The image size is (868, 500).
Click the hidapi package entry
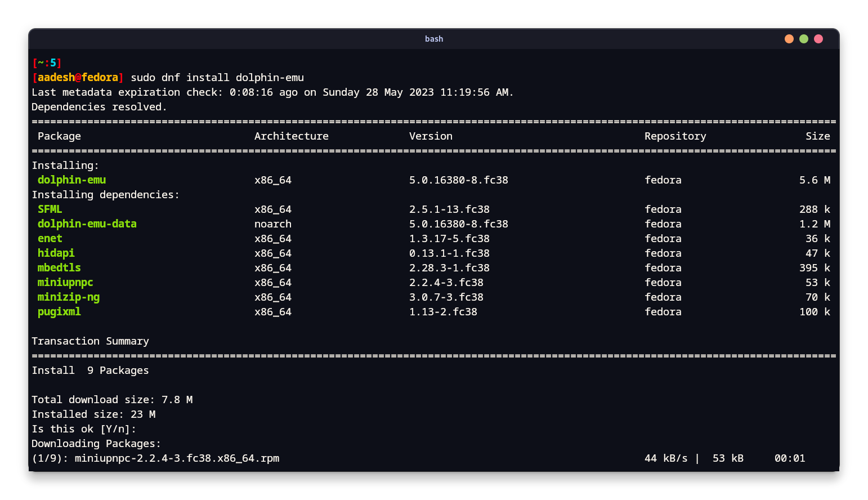56,253
